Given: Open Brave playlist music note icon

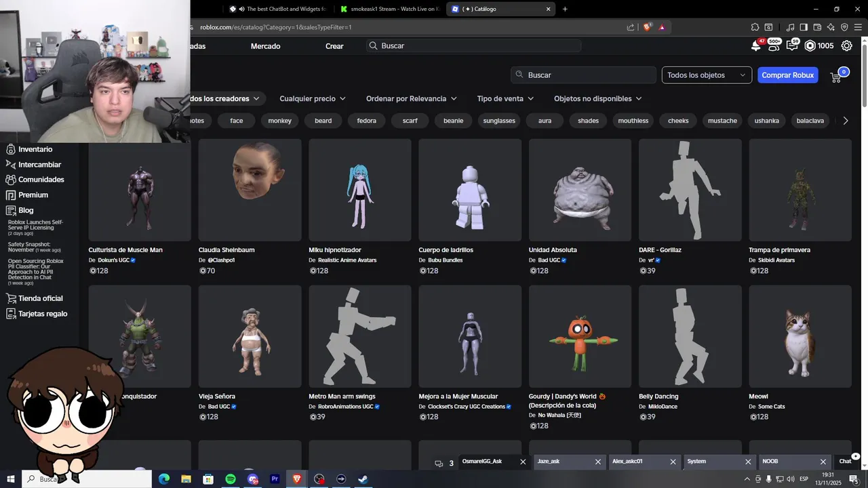Looking at the screenshot, I should click(790, 27).
